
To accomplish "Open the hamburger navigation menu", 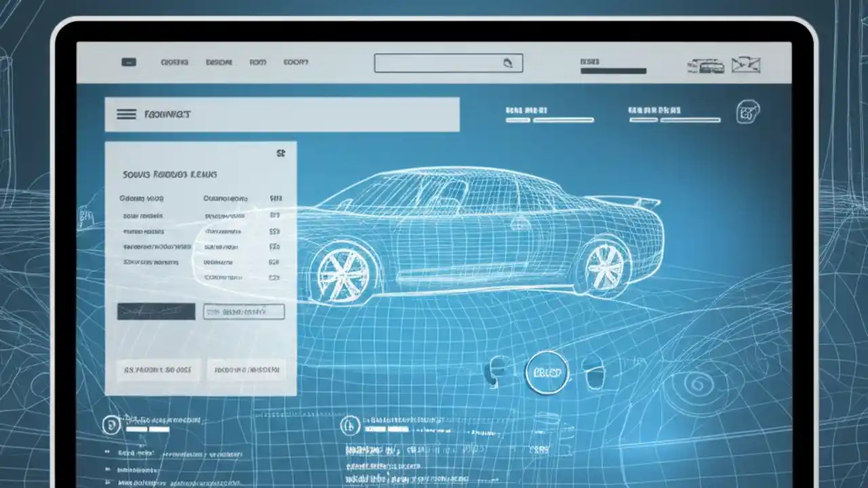I will [x=127, y=114].
